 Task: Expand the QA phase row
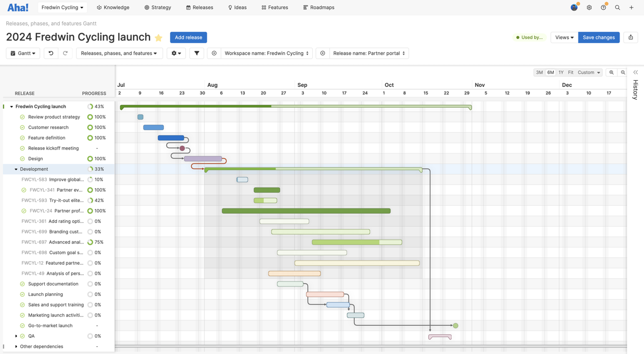pyautogui.click(x=16, y=336)
